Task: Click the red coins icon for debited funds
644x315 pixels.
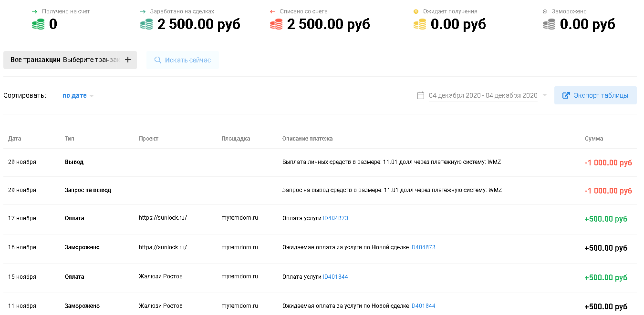Action: pos(276,24)
